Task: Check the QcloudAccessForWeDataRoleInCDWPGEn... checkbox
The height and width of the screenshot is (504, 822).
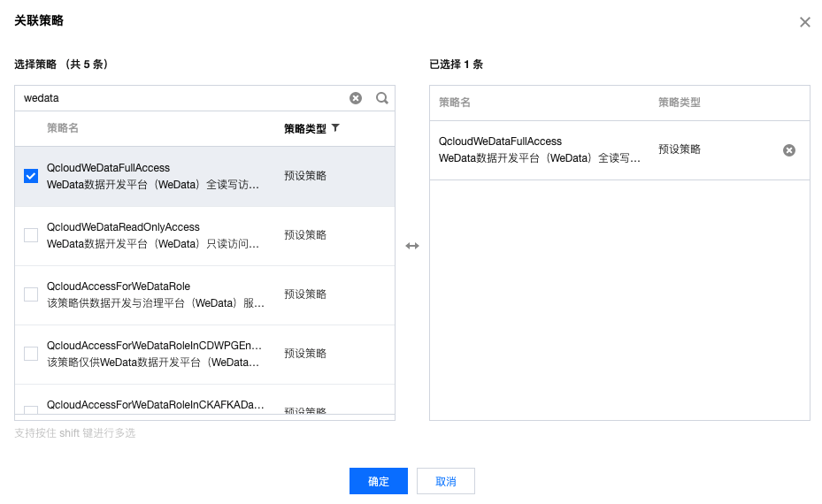Action: pos(31,354)
